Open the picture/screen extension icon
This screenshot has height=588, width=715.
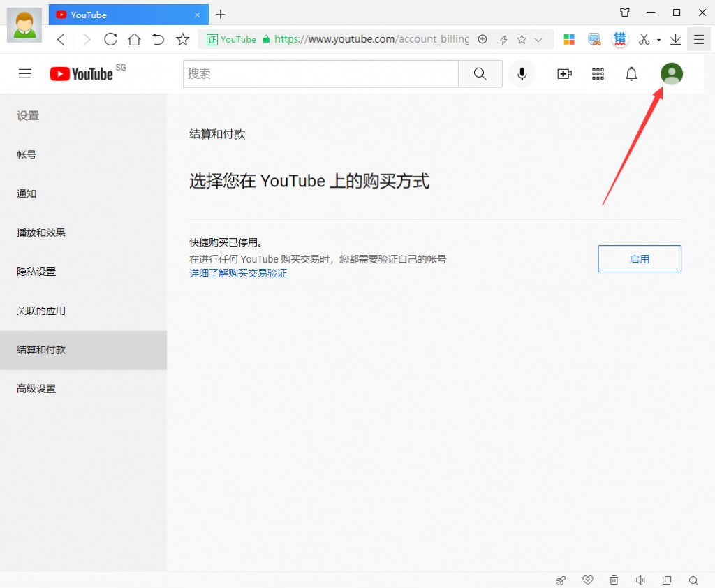594,39
